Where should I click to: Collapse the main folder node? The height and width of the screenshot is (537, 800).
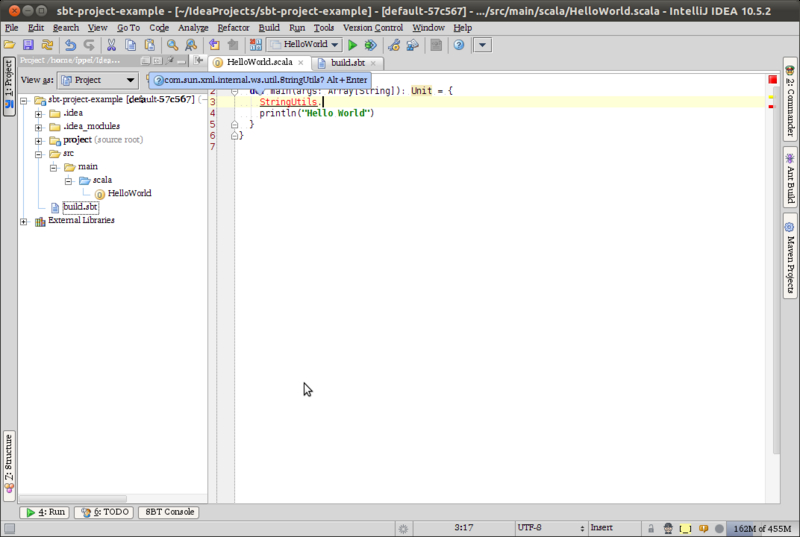tap(54, 167)
